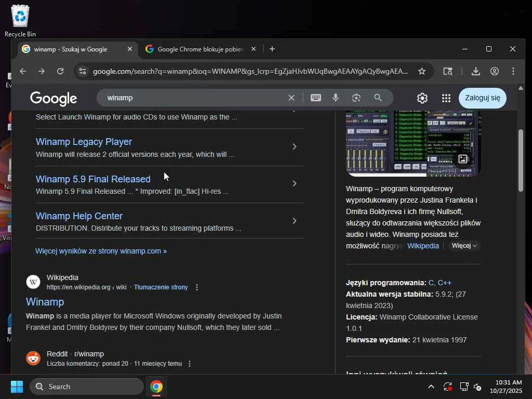Screen dimensions: 532x399
Task: Start voice search with the microphone
Action: (336, 98)
